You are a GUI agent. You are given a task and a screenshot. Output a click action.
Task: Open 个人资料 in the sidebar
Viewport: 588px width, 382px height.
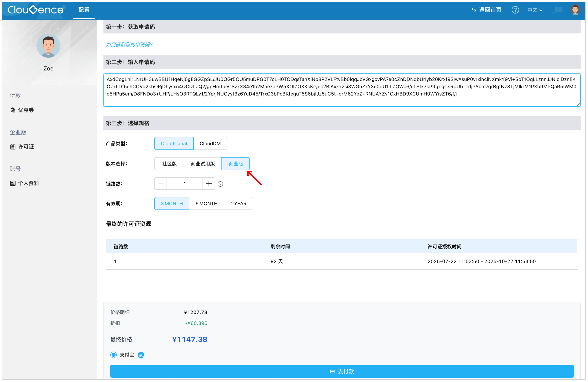[25, 183]
